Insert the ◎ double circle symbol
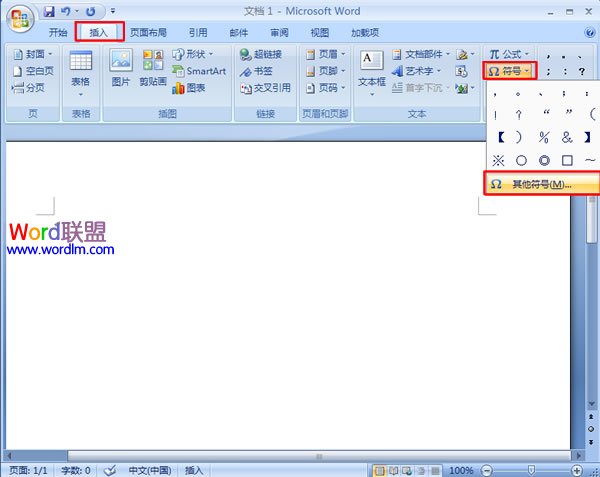The image size is (600, 477). click(544, 160)
